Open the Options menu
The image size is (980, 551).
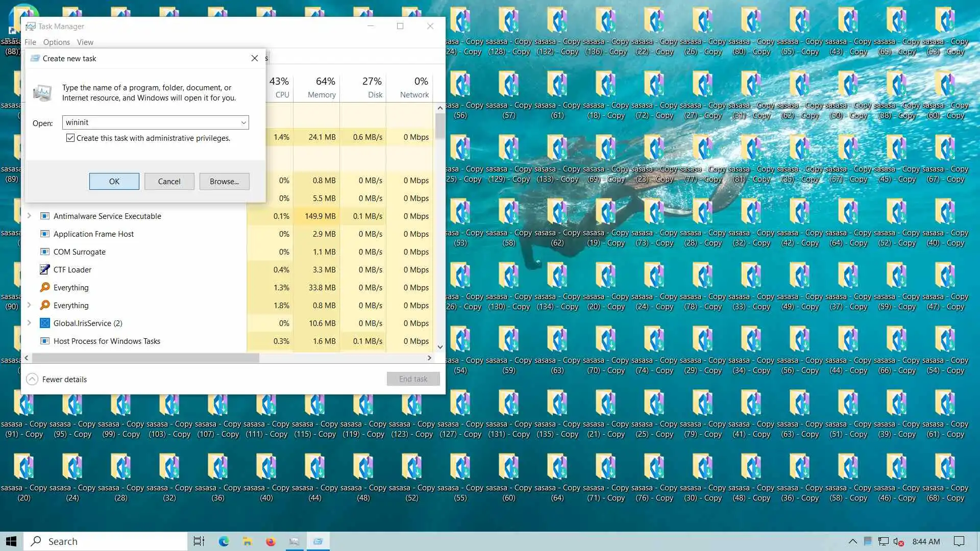pos(56,42)
